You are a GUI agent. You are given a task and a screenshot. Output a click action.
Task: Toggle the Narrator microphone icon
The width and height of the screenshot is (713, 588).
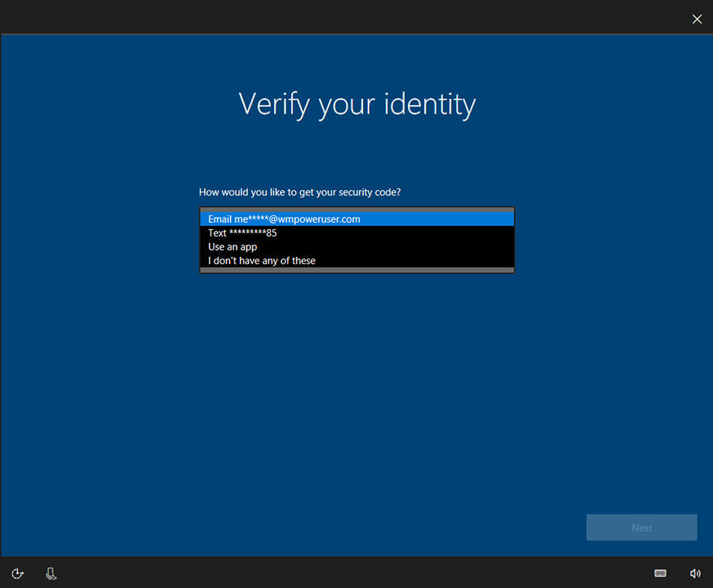[50, 573]
